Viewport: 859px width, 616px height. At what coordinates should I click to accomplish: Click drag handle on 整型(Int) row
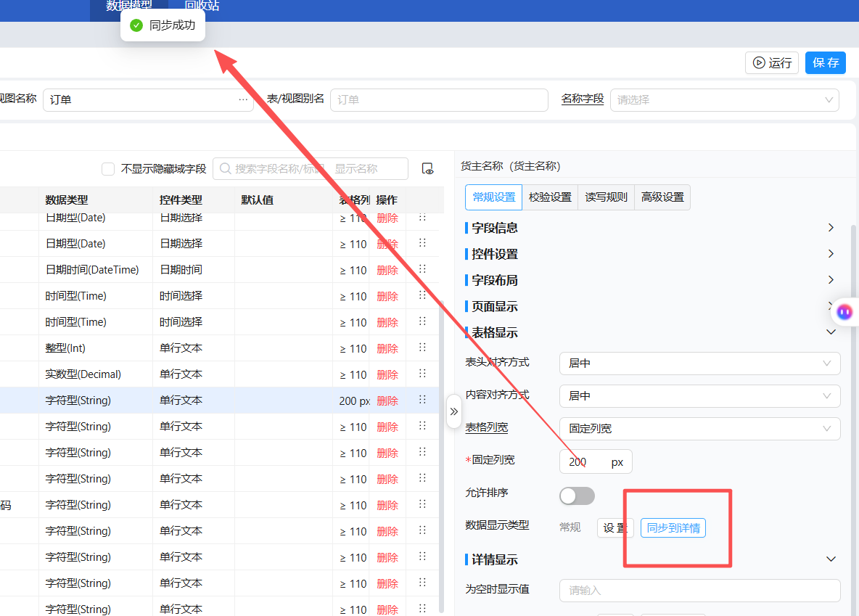tap(422, 348)
